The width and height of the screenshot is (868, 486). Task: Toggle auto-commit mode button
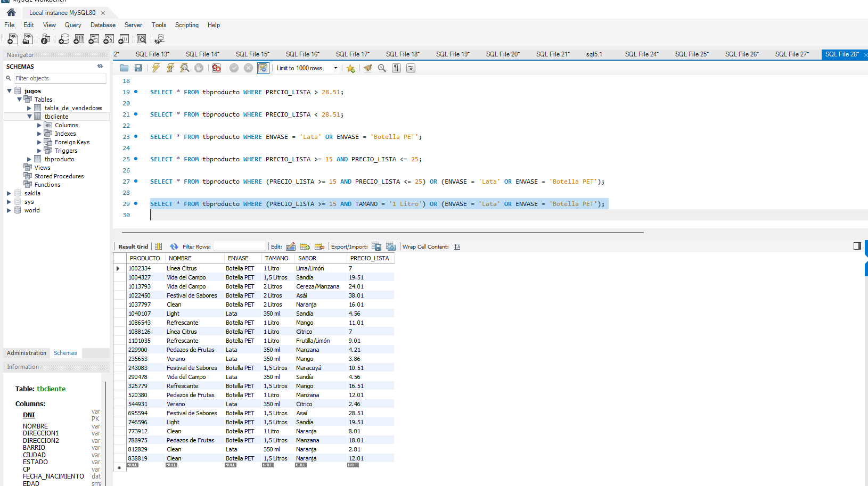click(263, 68)
